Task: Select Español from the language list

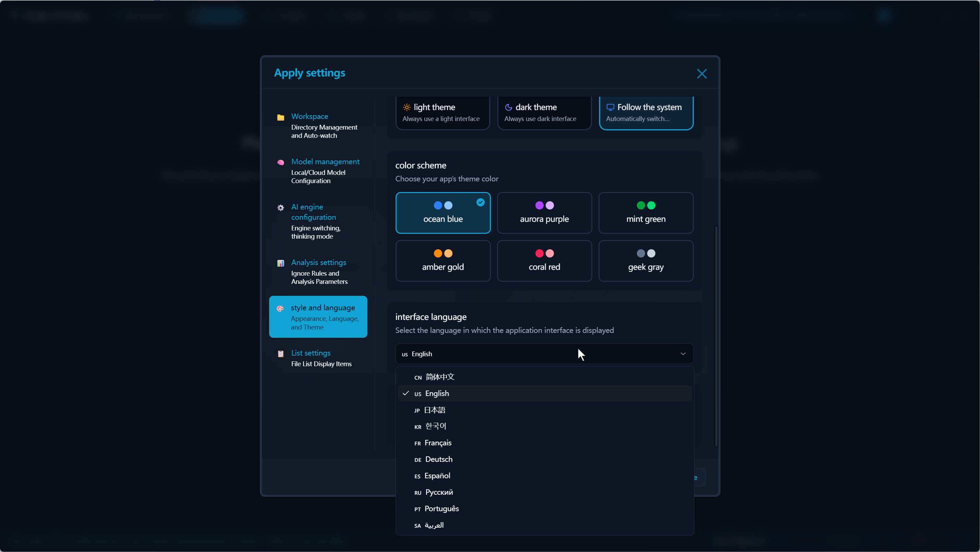Action: coord(544,476)
